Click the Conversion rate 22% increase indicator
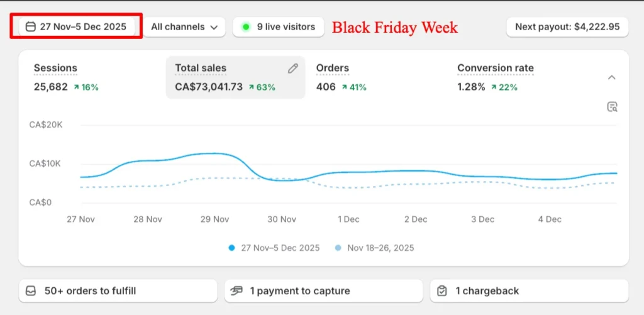The width and height of the screenshot is (644, 315). coord(504,87)
